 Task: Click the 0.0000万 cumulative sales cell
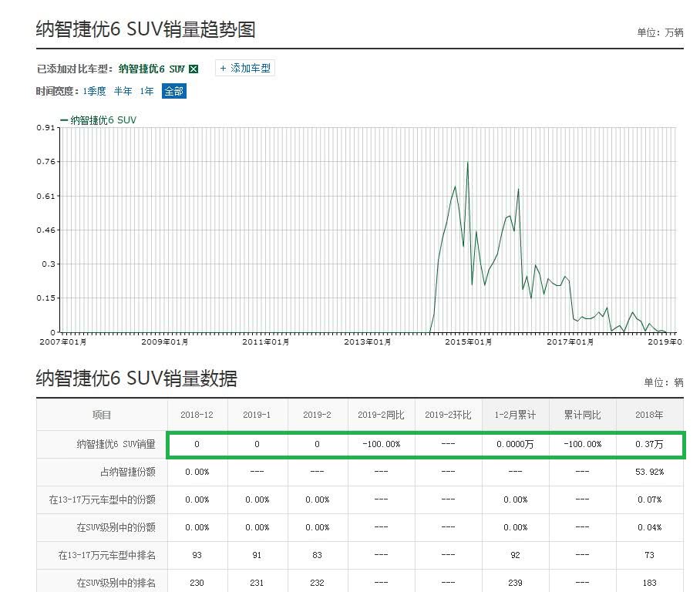515,444
